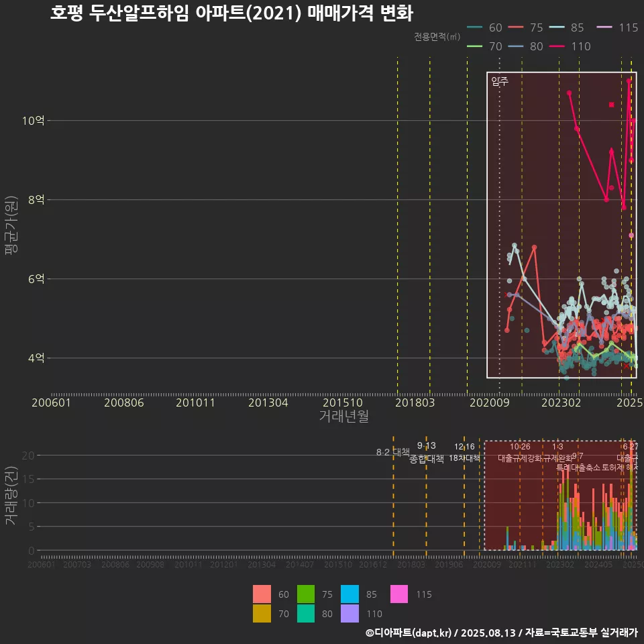The width and height of the screenshot is (644, 644).
Task: Click the 전용면적(㎡) legend title
Action: [x=437, y=37]
